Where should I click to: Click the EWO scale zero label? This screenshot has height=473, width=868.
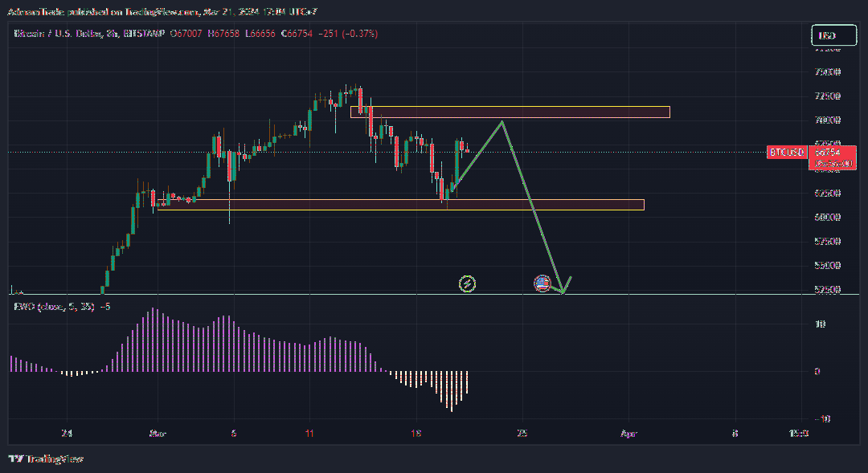point(817,372)
